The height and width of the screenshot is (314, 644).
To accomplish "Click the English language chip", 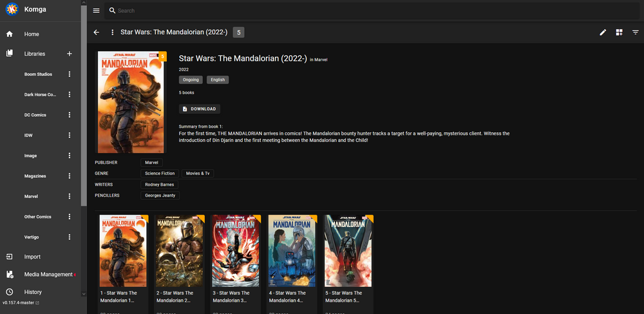I will pos(218,80).
